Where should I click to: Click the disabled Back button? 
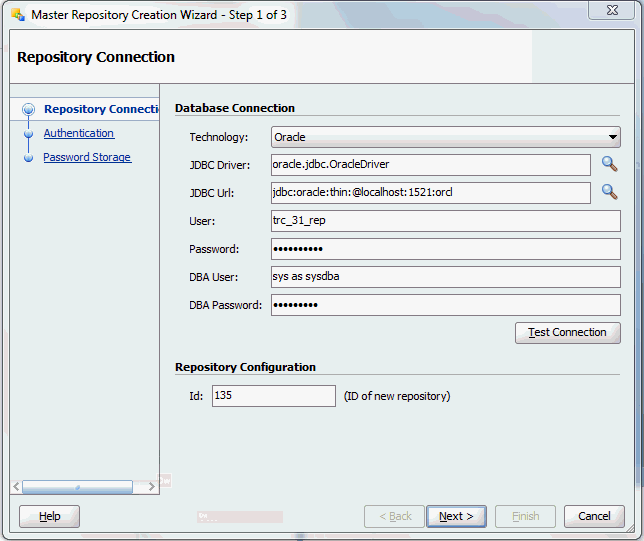tap(394, 516)
